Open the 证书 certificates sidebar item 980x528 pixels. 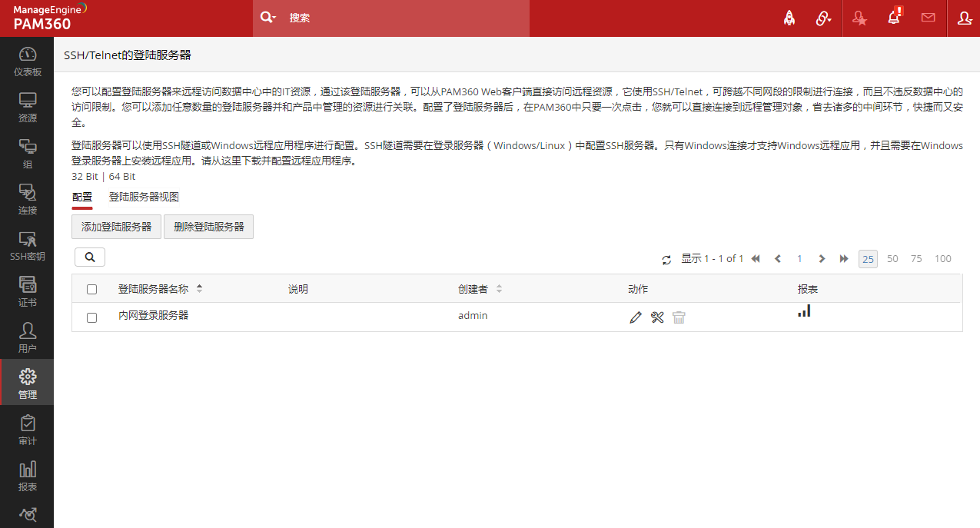(x=27, y=292)
